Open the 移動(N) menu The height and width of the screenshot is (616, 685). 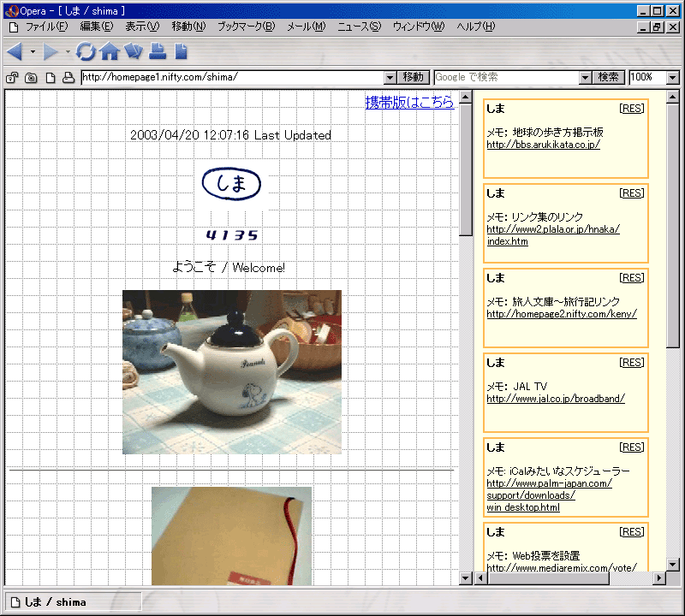point(188,27)
